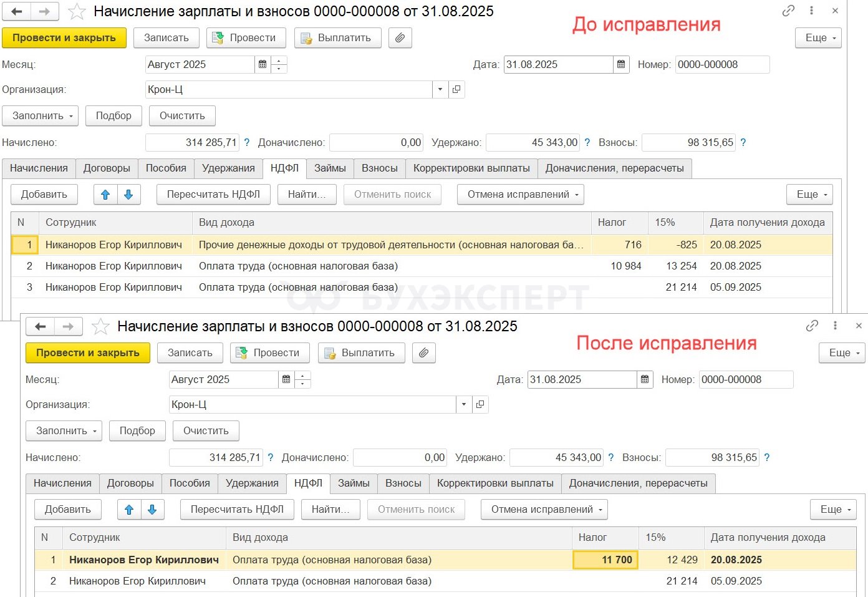Get the document link icon in "До исправления" window
The image size is (868, 597).
pos(788,11)
